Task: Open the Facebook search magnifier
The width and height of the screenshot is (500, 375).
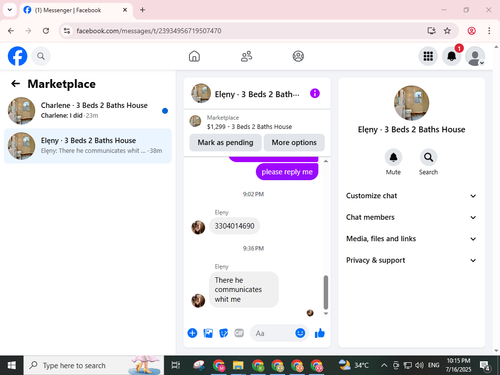Action: (41, 56)
